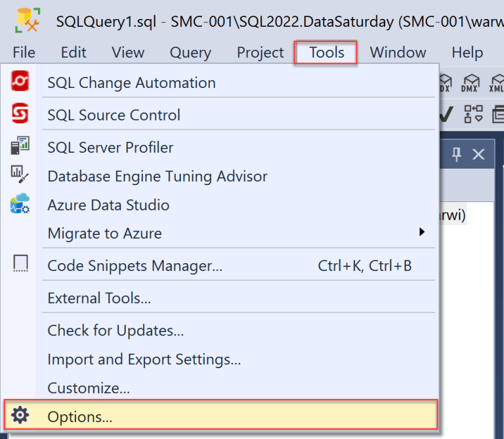Click the MDX query toolbar icon
Image resolution: width=504 pixels, height=439 pixels.
point(446,83)
